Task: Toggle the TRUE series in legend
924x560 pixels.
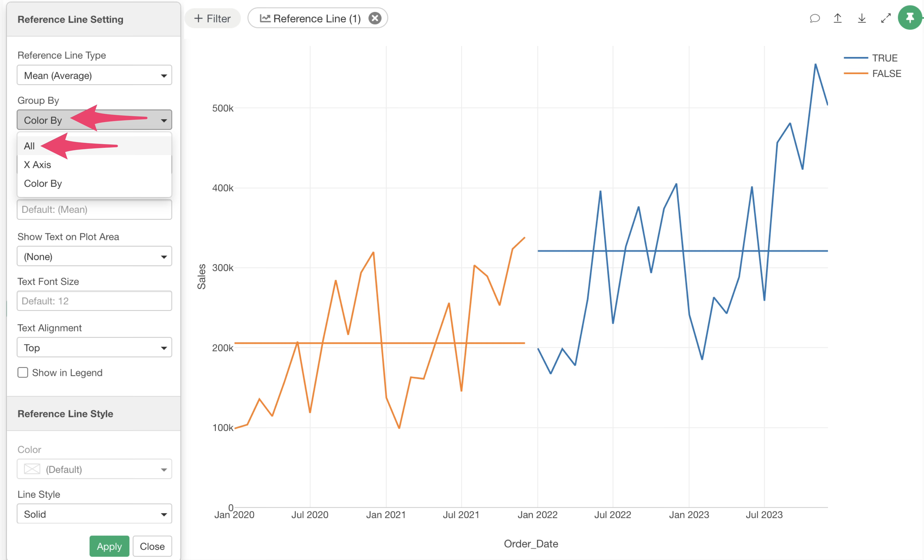Action: pos(884,58)
